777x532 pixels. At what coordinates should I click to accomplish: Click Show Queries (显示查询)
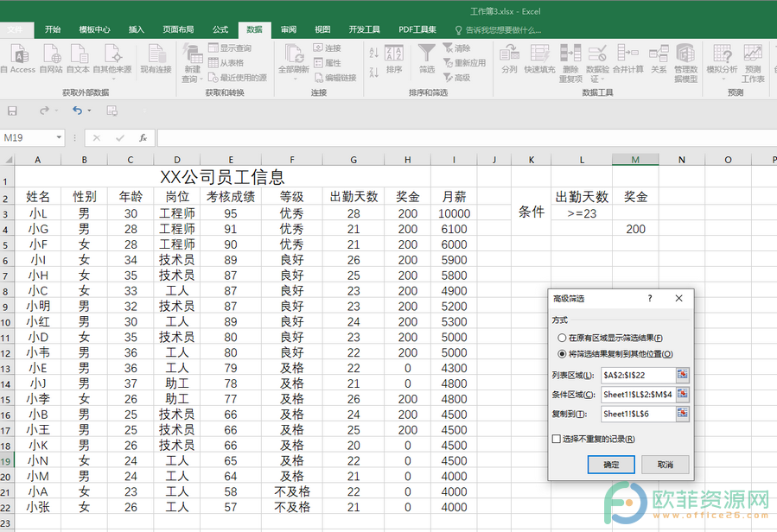coord(230,48)
